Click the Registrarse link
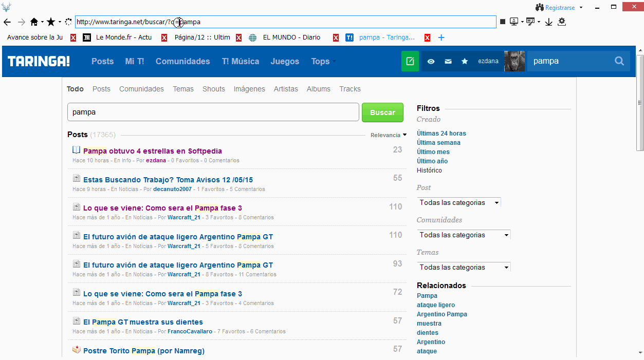This screenshot has width=644, height=360. point(560,8)
